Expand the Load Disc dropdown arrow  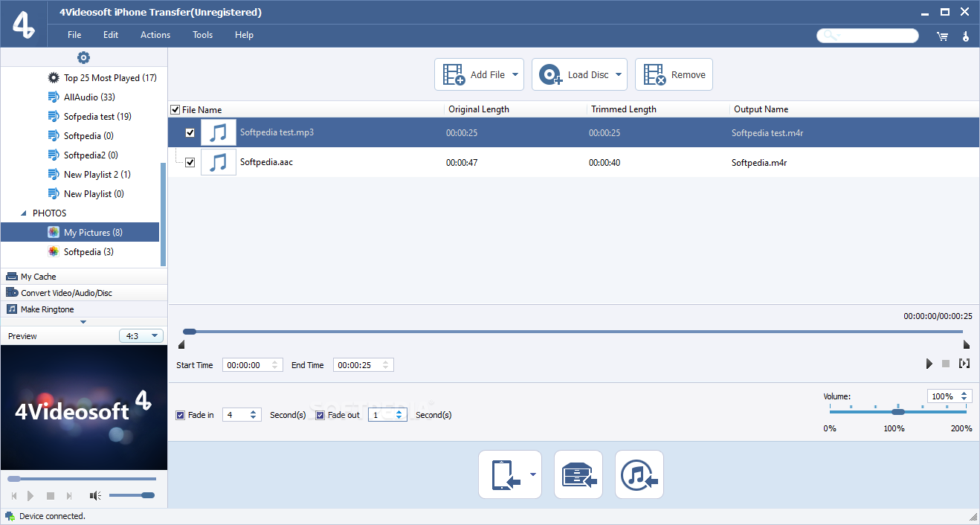619,74
